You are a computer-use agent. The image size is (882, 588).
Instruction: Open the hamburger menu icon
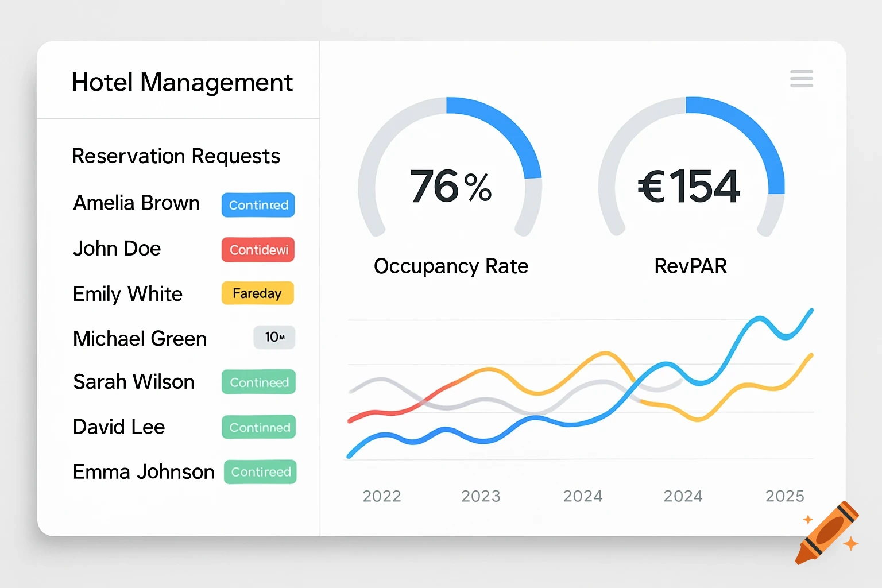click(802, 79)
